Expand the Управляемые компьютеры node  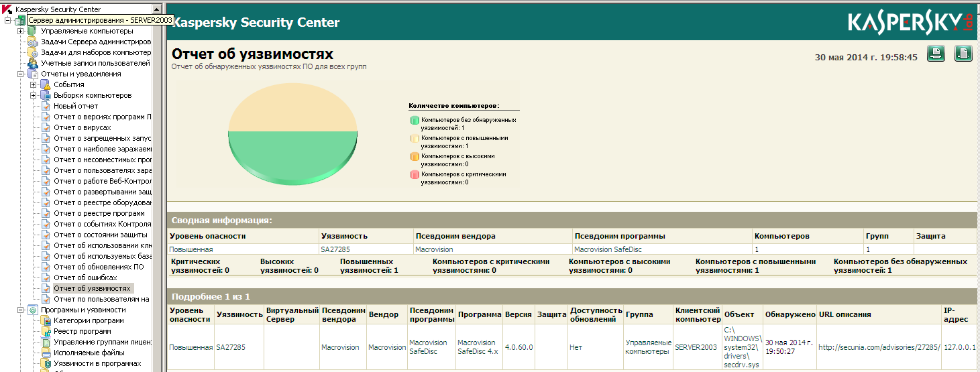pos(20,31)
